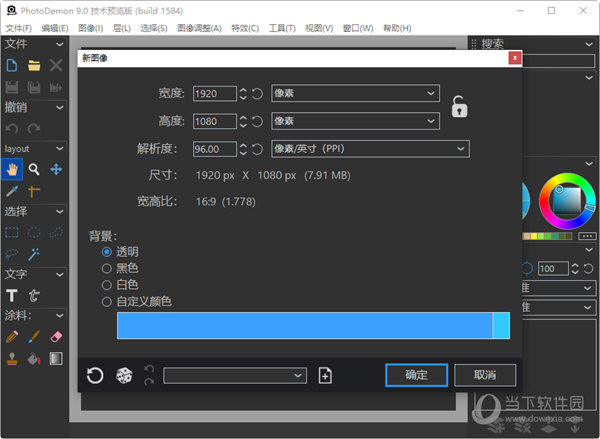Select the 黑色 background radio button
Screen dimensions: 600x439
[x=107, y=268]
